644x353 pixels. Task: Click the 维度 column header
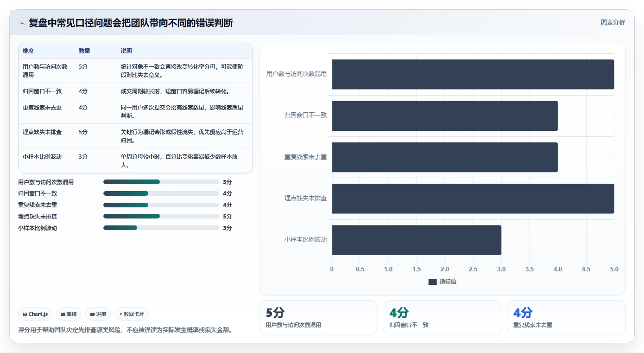pyautogui.click(x=28, y=51)
